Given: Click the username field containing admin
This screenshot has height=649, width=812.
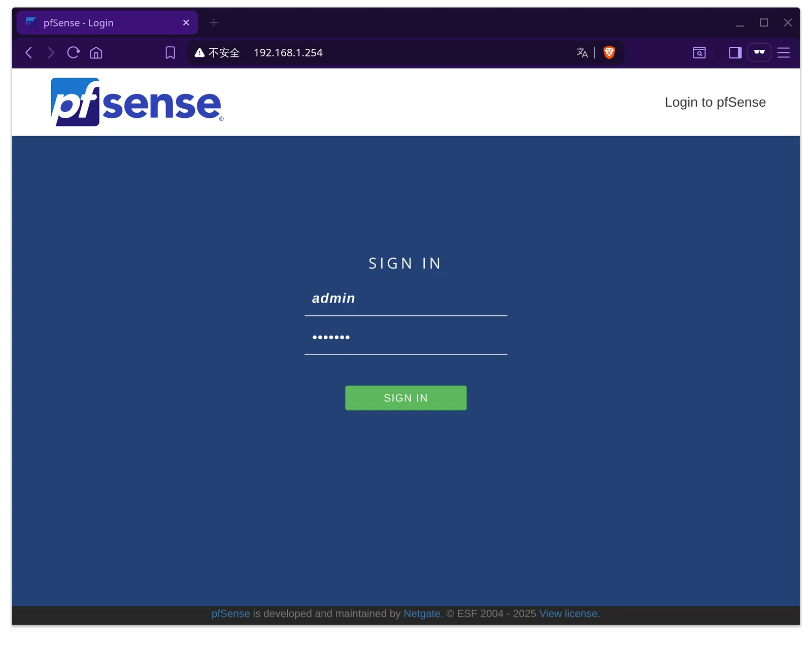Looking at the screenshot, I should point(406,299).
